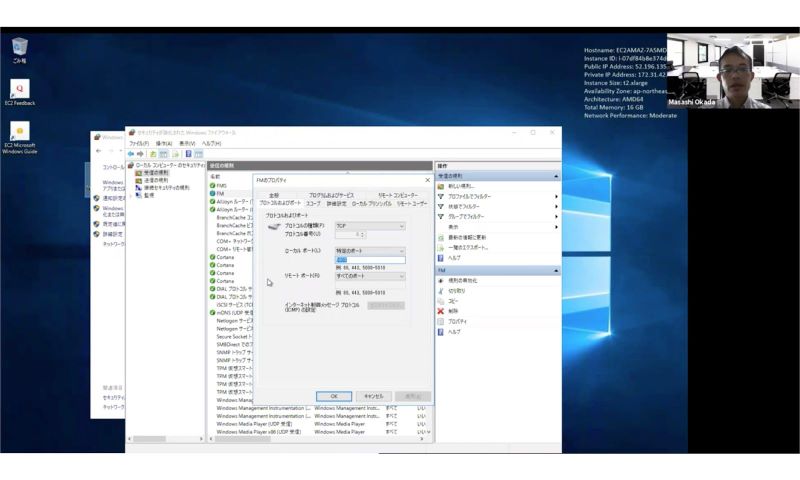Switch to プログラムおよびサービス tab

[x=331, y=195]
